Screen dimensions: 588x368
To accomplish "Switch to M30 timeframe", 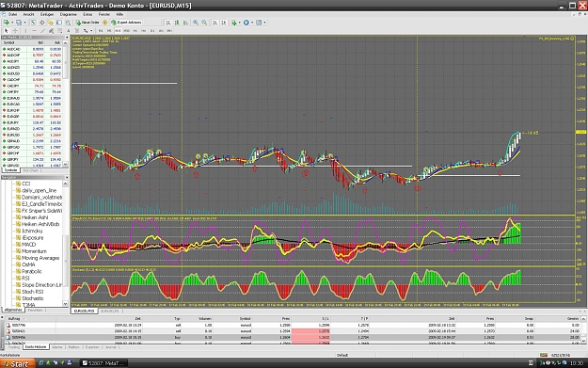I will tap(127, 30).
